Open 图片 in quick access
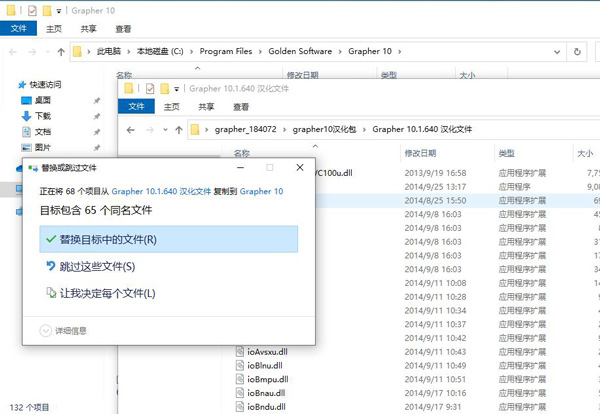600x414 pixels. [42, 147]
